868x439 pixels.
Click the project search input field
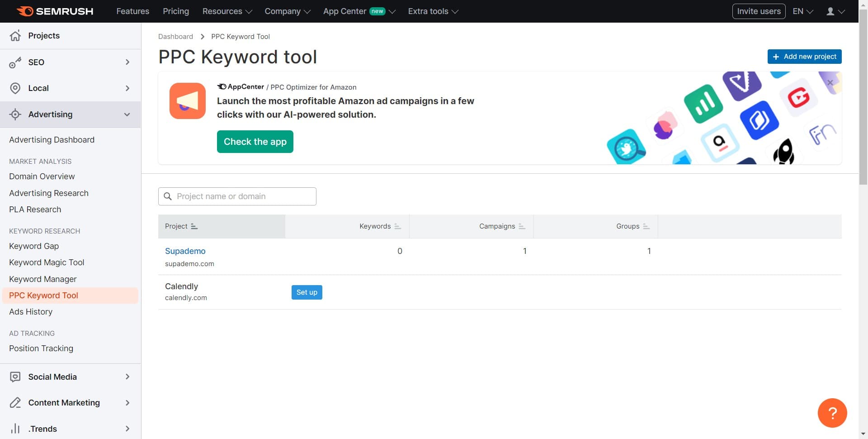pyautogui.click(x=237, y=196)
